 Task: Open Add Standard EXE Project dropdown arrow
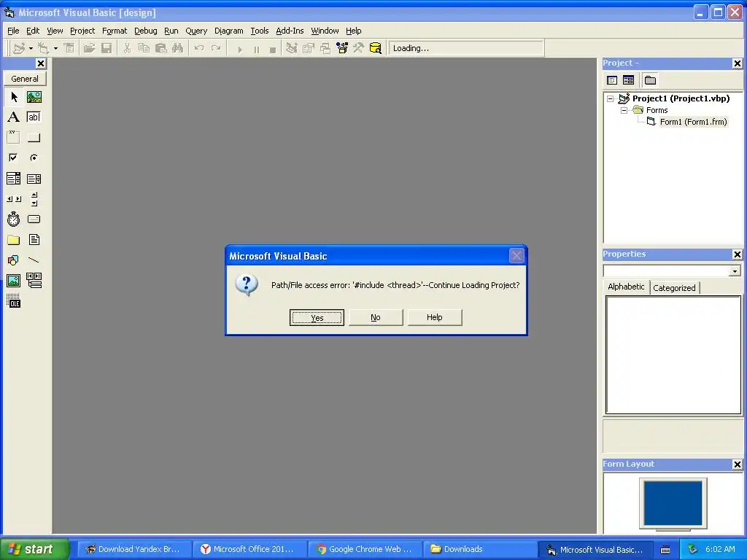pyautogui.click(x=31, y=48)
